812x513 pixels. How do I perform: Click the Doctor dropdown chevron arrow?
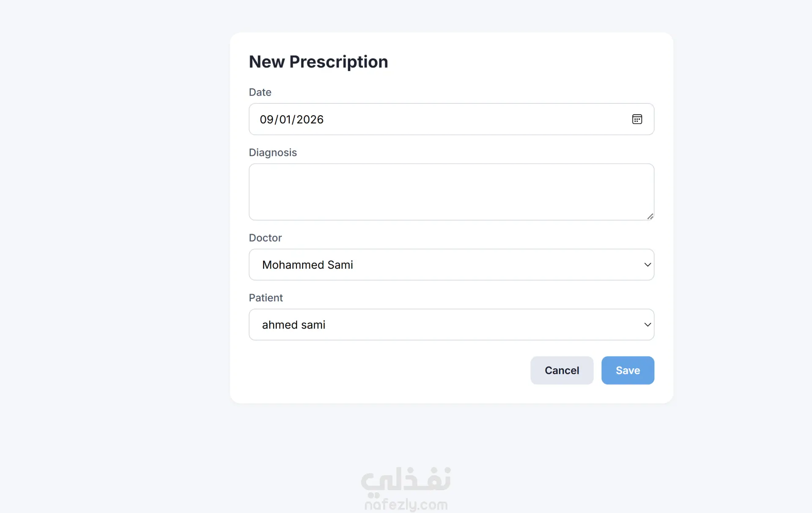click(x=647, y=265)
